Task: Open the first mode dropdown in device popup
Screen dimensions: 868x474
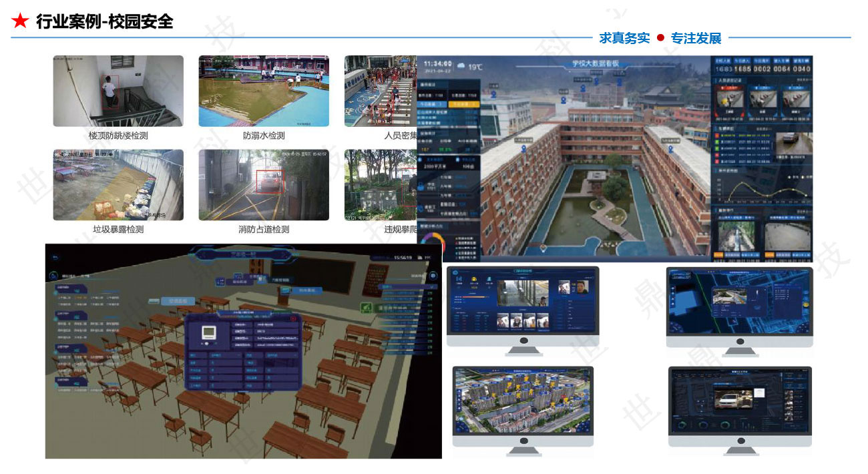Action: pyautogui.click(x=226, y=356)
